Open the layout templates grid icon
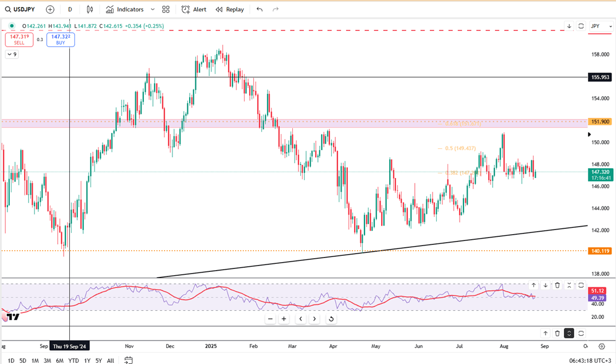This screenshot has width=616, height=364. coord(166,9)
